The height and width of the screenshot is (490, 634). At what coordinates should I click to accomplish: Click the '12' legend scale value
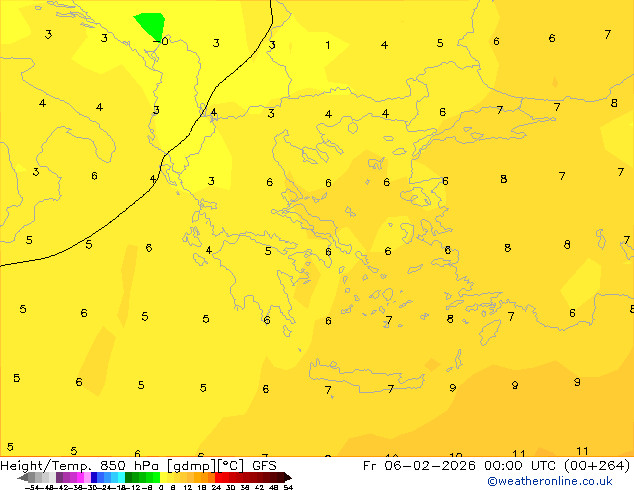187,487
